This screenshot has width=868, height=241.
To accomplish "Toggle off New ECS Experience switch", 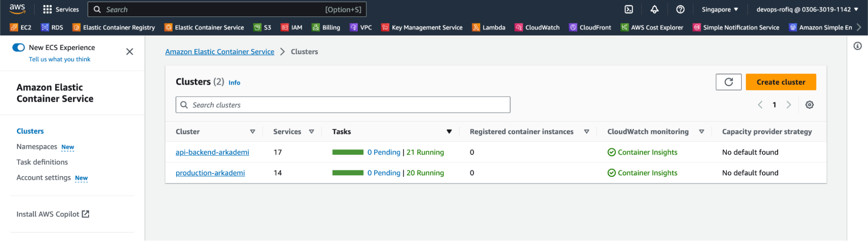I will pyautogui.click(x=19, y=47).
